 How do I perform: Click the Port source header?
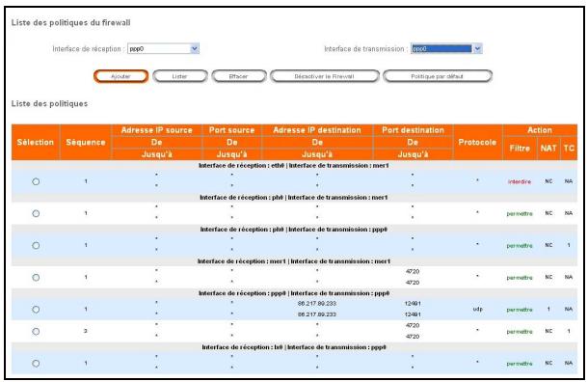click(231, 130)
